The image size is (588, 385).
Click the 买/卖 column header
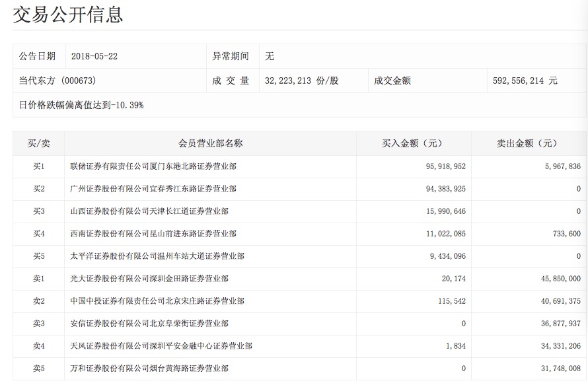(38, 143)
